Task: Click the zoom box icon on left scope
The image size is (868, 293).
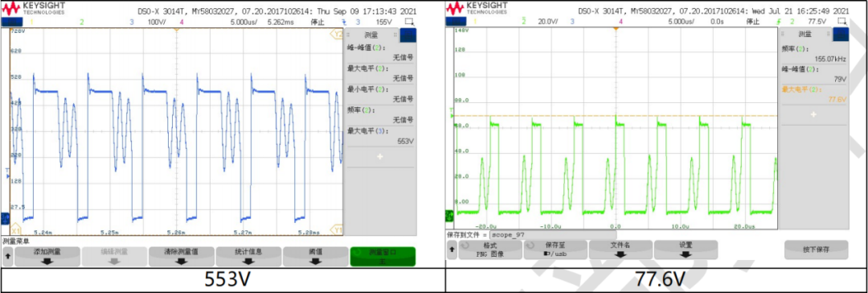Action: (409, 22)
